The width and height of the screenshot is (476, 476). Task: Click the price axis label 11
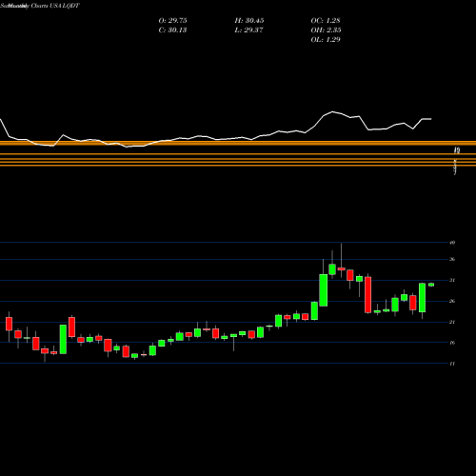coord(452,364)
